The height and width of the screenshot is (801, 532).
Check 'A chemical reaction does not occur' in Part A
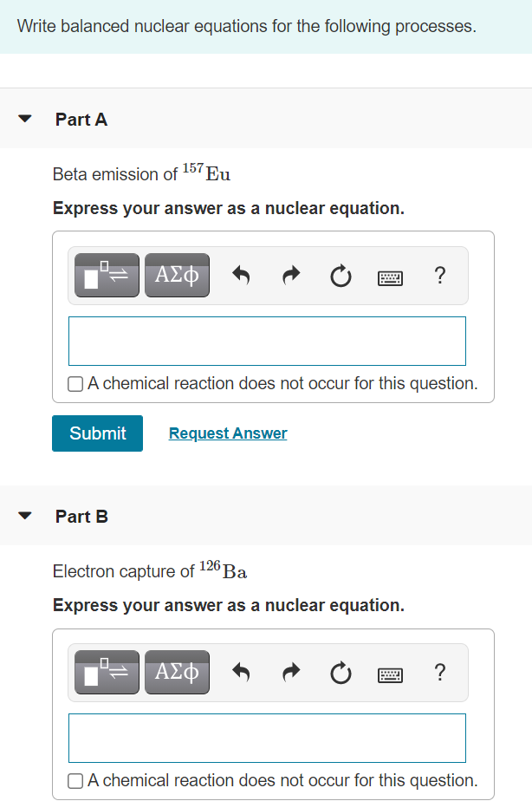click(x=75, y=383)
